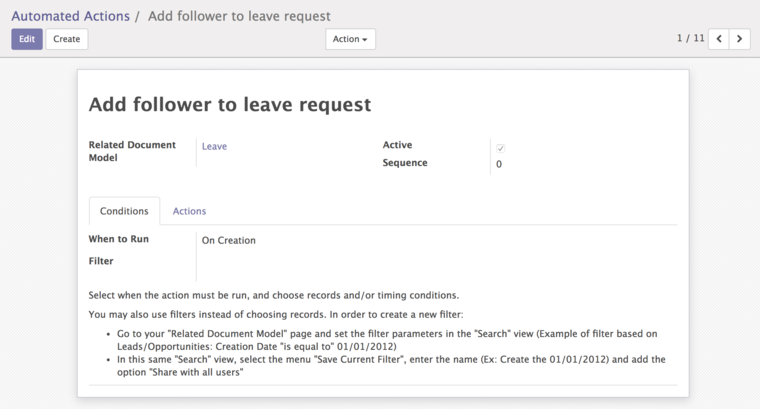Screen dimensions: 760x409
Task: Toggle the Active checkbox
Action: 500,148
